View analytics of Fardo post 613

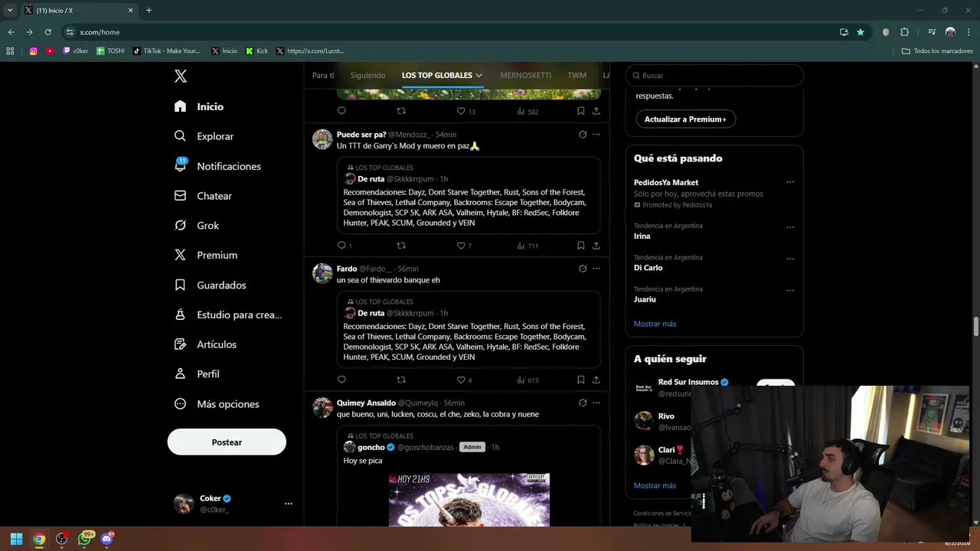pyautogui.click(x=528, y=380)
